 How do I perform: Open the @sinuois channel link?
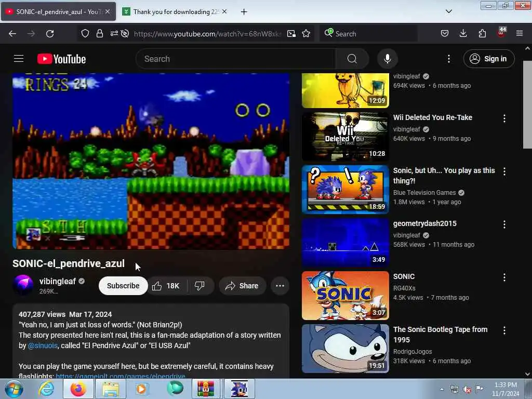pyautogui.click(x=43, y=345)
